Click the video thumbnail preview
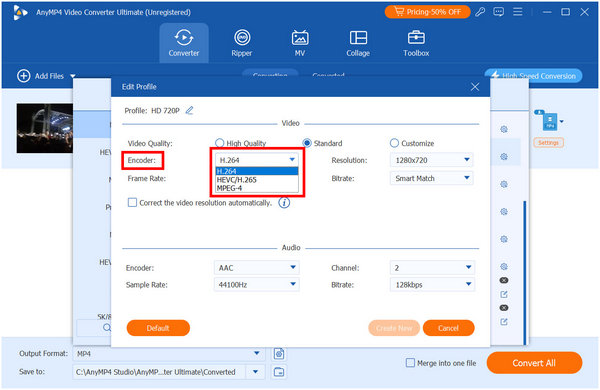The image size is (600, 390). [45, 128]
